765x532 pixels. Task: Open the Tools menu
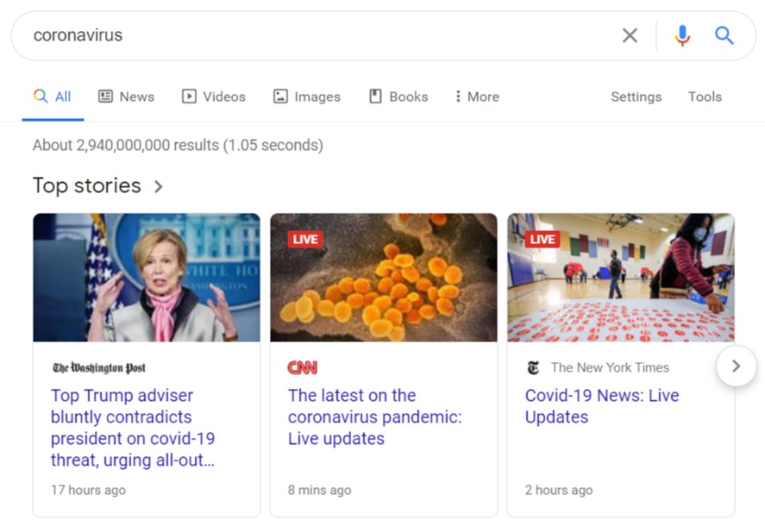(x=705, y=97)
